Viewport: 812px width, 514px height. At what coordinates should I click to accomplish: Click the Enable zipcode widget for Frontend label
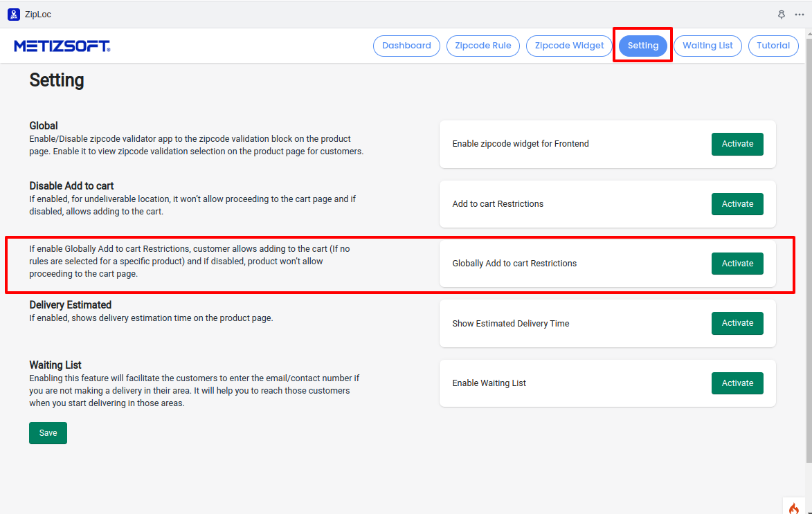pyautogui.click(x=521, y=144)
